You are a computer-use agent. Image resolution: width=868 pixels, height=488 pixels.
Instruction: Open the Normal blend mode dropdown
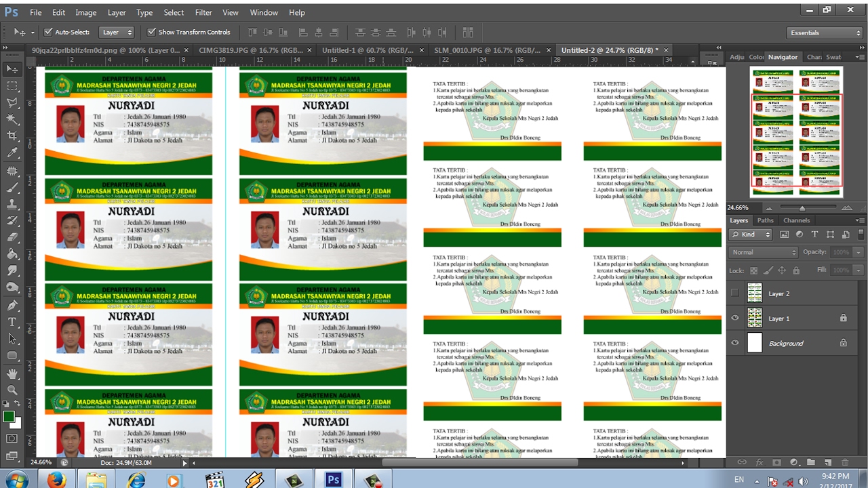(x=764, y=252)
